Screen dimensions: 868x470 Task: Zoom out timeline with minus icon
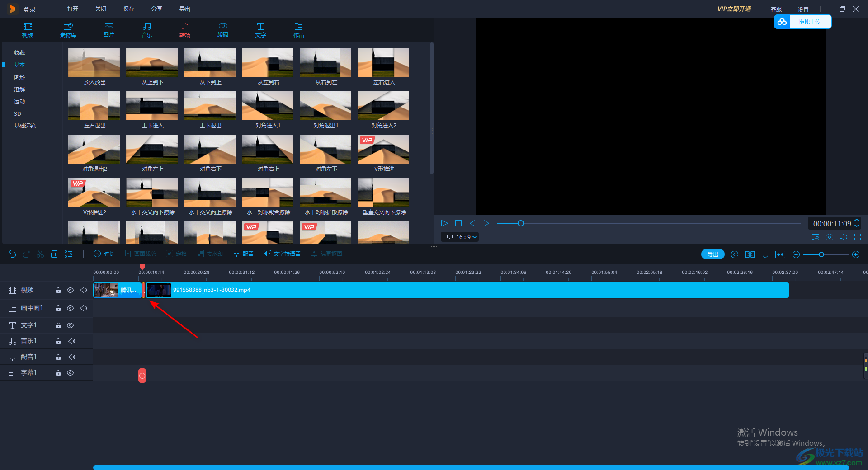tap(796, 254)
